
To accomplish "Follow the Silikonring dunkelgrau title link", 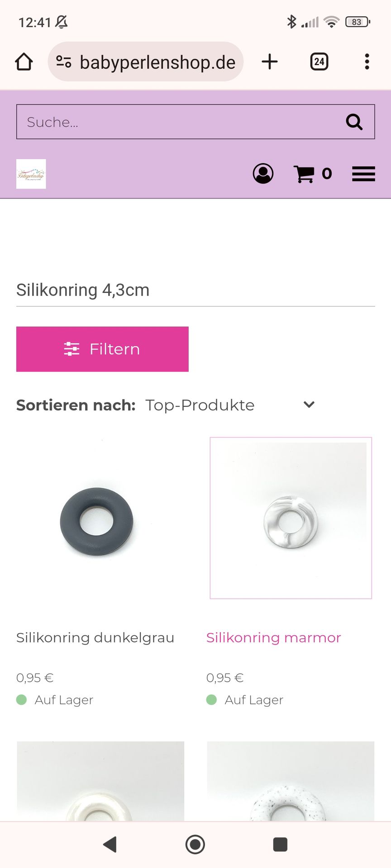I will coord(95,637).
